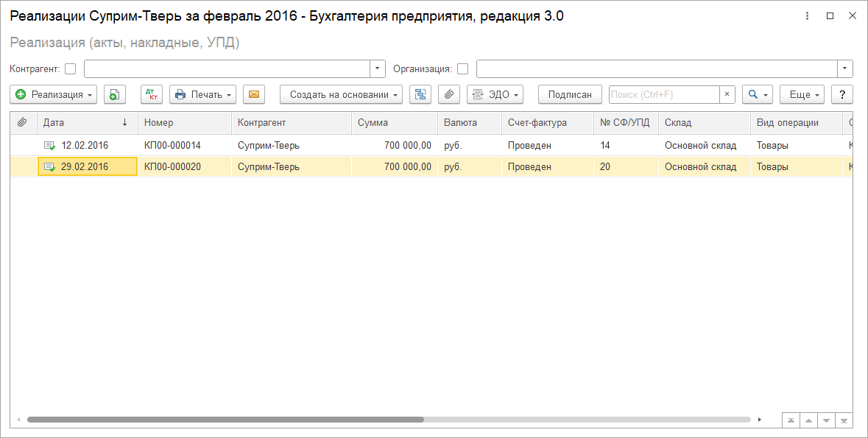868x438 pixels.
Task: Open the Еще menu
Action: (802, 95)
